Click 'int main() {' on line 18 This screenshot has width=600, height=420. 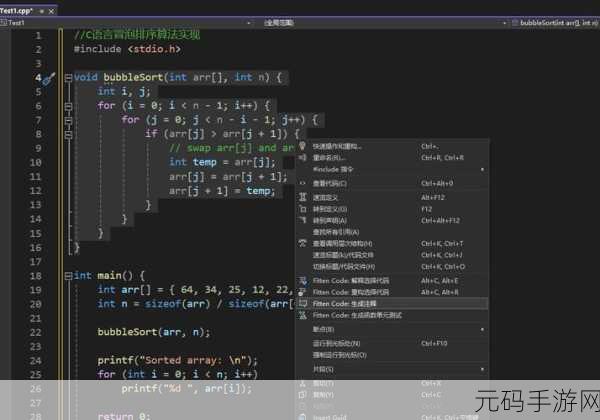(109, 276)
